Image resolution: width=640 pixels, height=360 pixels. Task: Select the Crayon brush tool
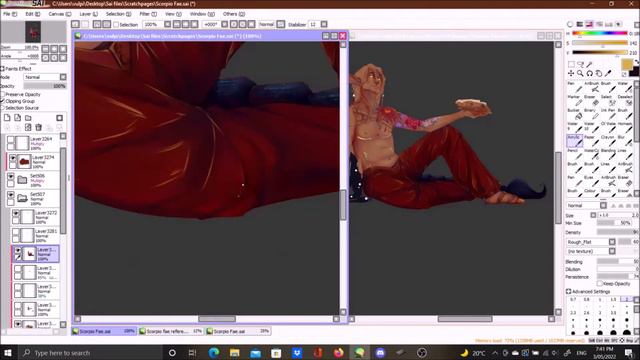tap(608, 140)
